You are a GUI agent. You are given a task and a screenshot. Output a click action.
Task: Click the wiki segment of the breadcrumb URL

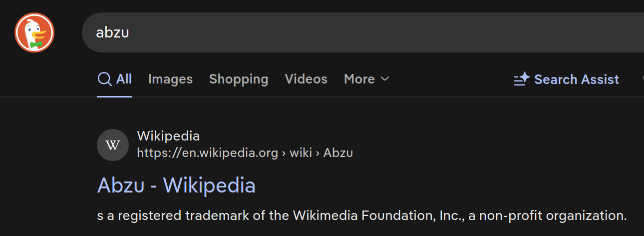[301, 152]
